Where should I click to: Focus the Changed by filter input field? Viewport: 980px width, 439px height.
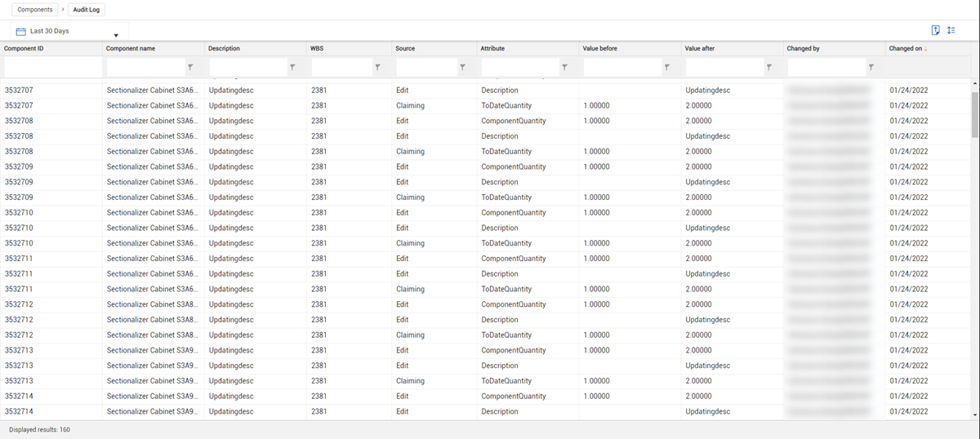coord(826,67)
